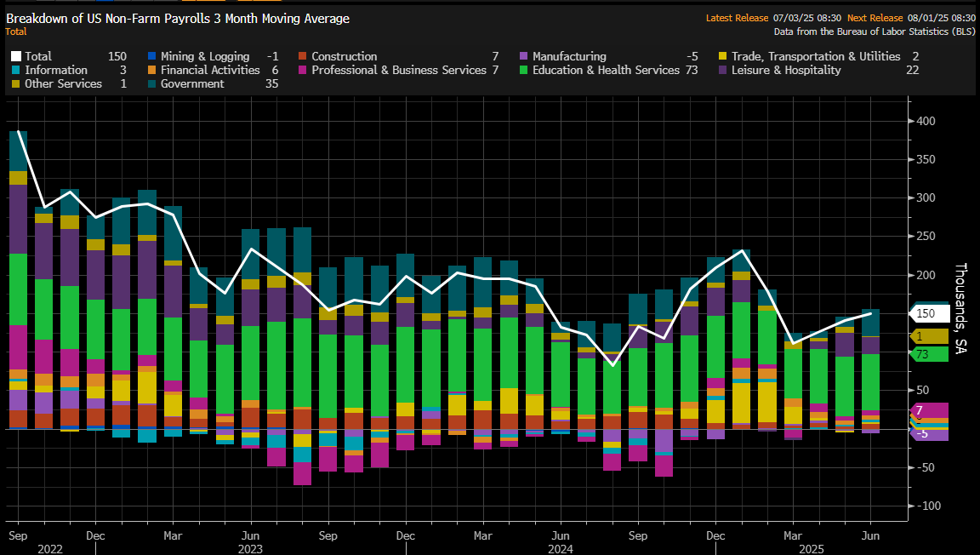
Task: Select the green 73 value tag on axis
Action: click(x=929, y=354)
